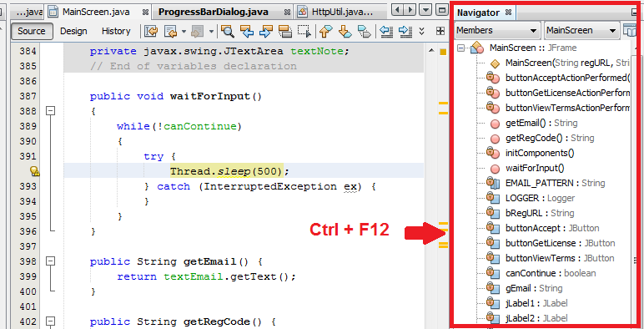Collapse the MainScreen :: JFrame tree node
Viewport: 644px width, 329px height.
pyautogui.click(x=460, y=48)
